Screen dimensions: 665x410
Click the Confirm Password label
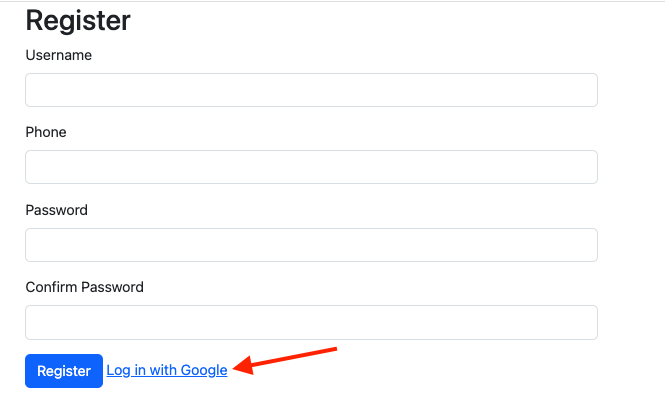tap(85, 287)
